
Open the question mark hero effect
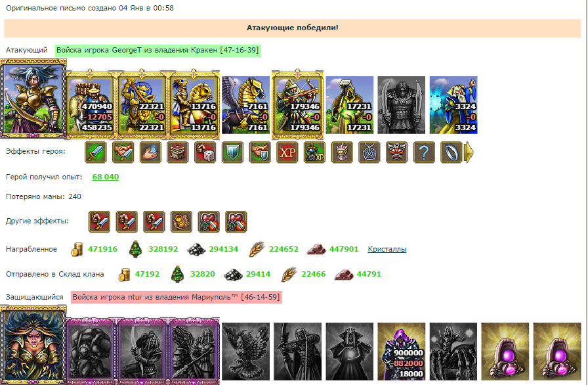click(x=424, y=152)
